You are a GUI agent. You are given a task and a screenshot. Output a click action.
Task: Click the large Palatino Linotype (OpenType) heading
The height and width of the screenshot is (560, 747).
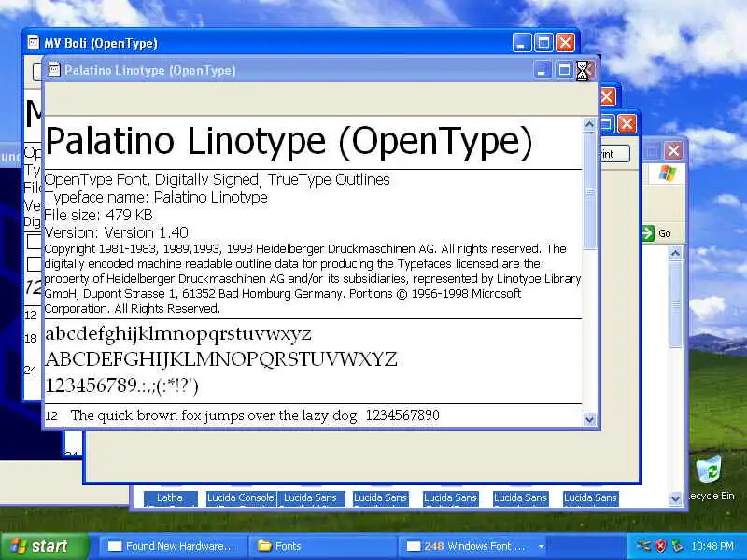289,142
